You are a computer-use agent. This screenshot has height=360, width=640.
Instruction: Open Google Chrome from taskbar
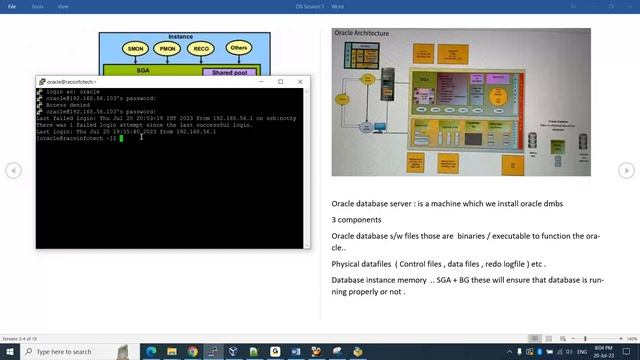point(193,351)
